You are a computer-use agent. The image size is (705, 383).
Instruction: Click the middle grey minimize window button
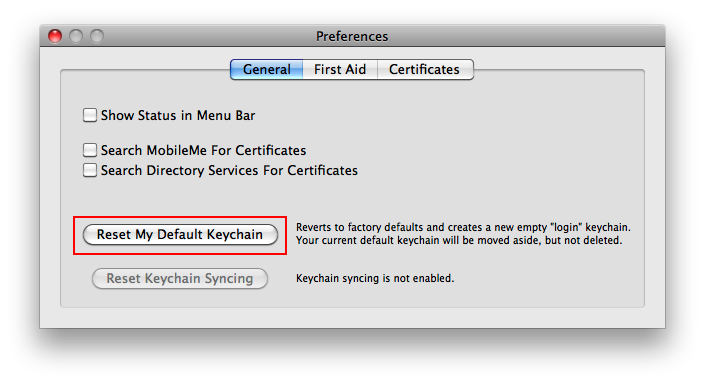(76, 36)
